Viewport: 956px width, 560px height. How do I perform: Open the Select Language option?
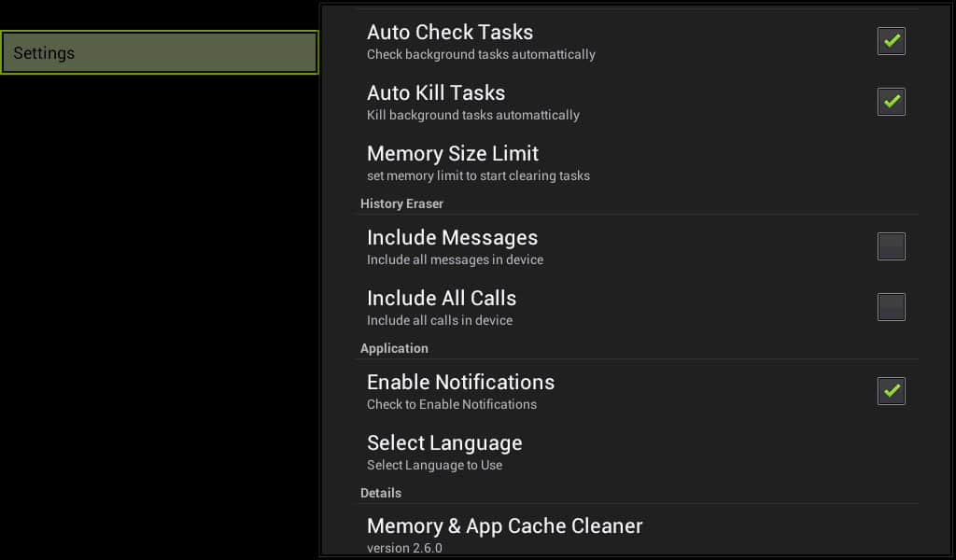(444, 443)
